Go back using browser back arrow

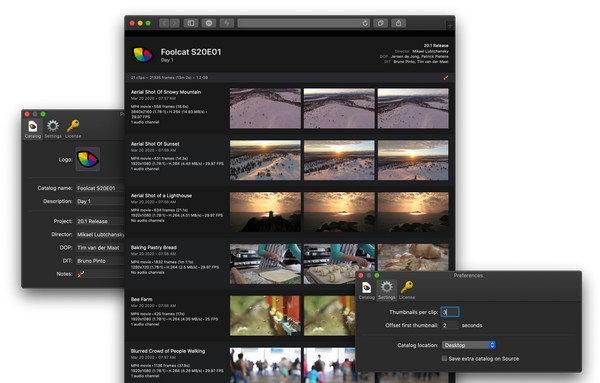164,23
